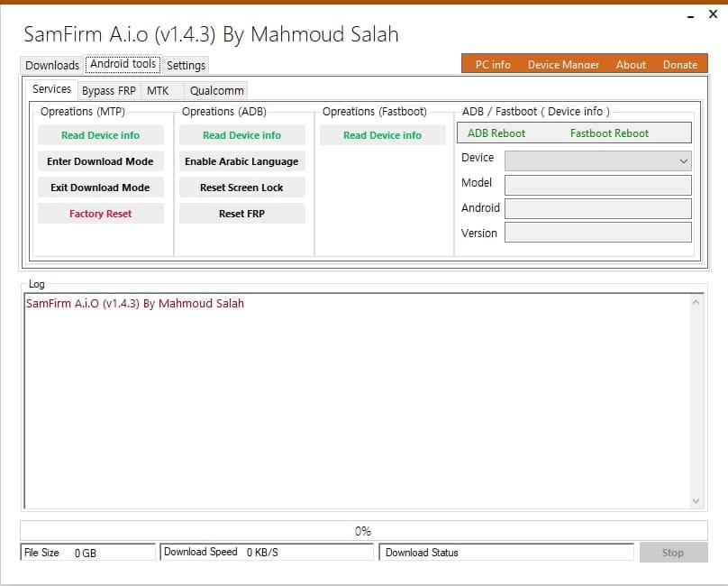Open the Settings tab
The width and height of the screenshot is (728, 586).
click(186, 65)
